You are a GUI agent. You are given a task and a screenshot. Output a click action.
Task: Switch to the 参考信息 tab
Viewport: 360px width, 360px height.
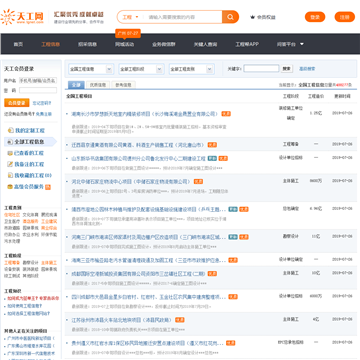point(123,85)
